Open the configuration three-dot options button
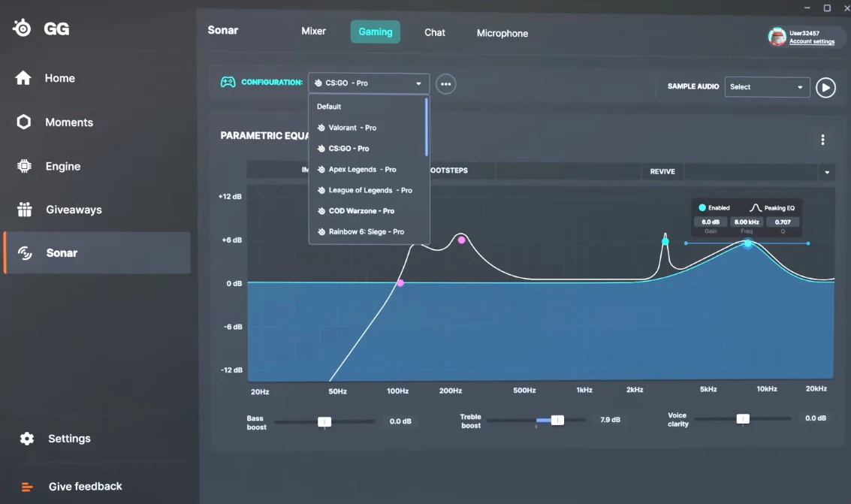The height and width of the screenshot is (504, 851). tap(445, 83)
